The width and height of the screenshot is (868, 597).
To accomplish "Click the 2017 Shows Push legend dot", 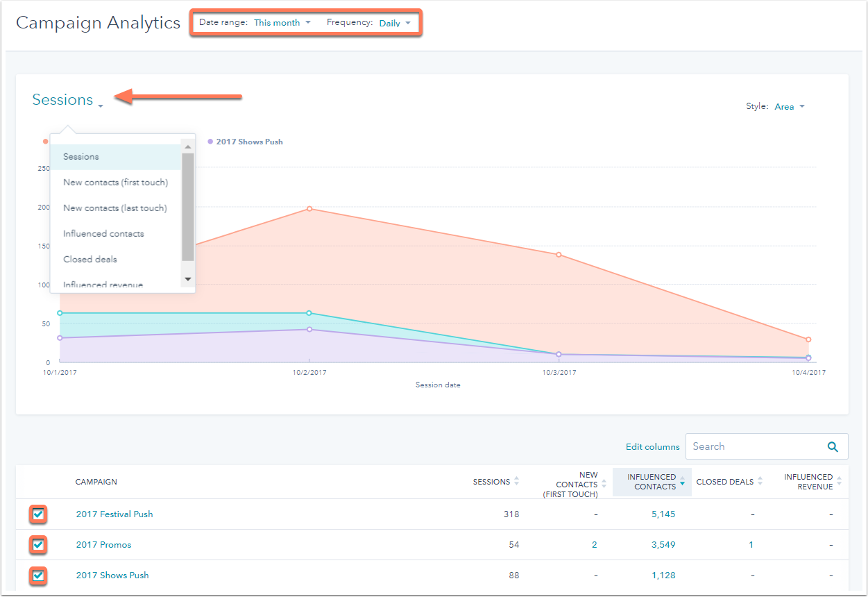I will pos(210,142).
